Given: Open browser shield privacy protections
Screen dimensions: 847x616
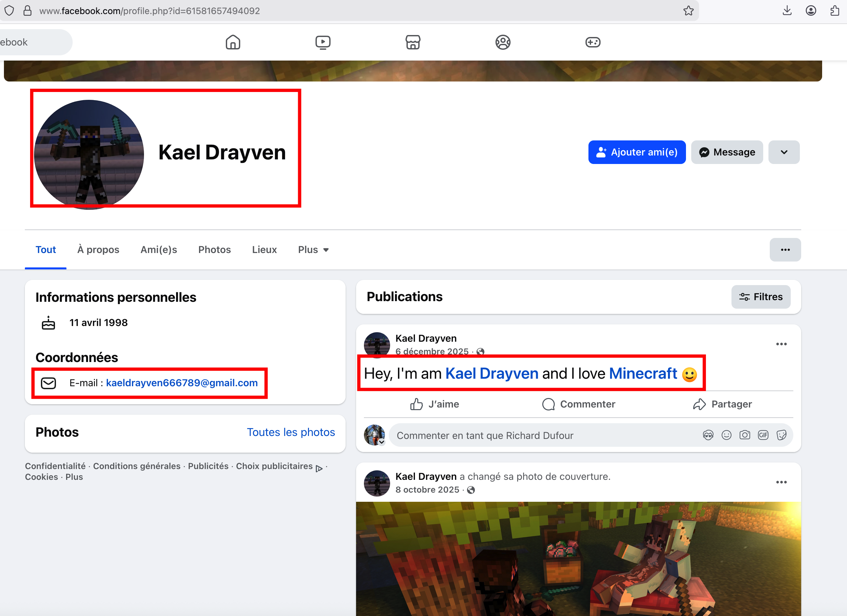Looking at the screenshot, I should click(x=9, y=10).
